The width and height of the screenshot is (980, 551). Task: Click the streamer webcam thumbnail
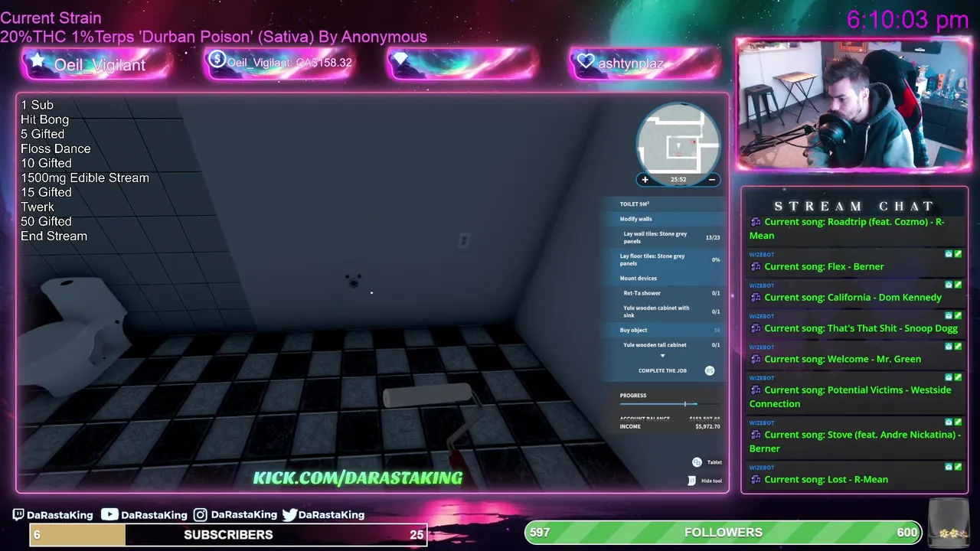[x=854, y=104]
